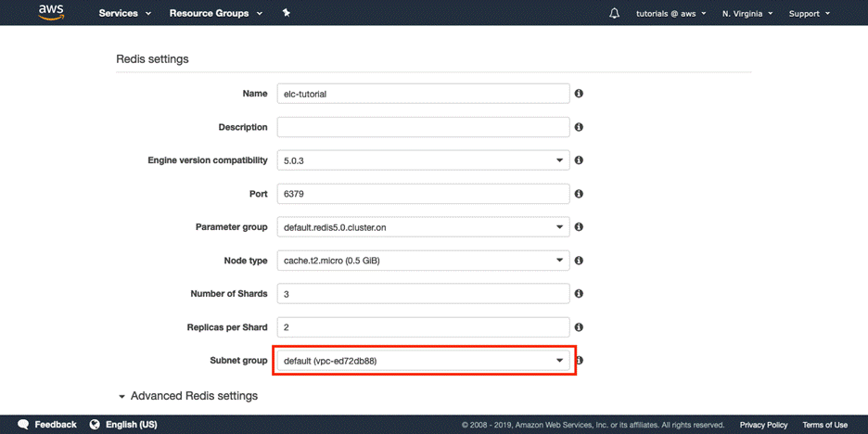Show info for Replicas per Shard
This screenshot has width=868, height=434.
point(579,327)
